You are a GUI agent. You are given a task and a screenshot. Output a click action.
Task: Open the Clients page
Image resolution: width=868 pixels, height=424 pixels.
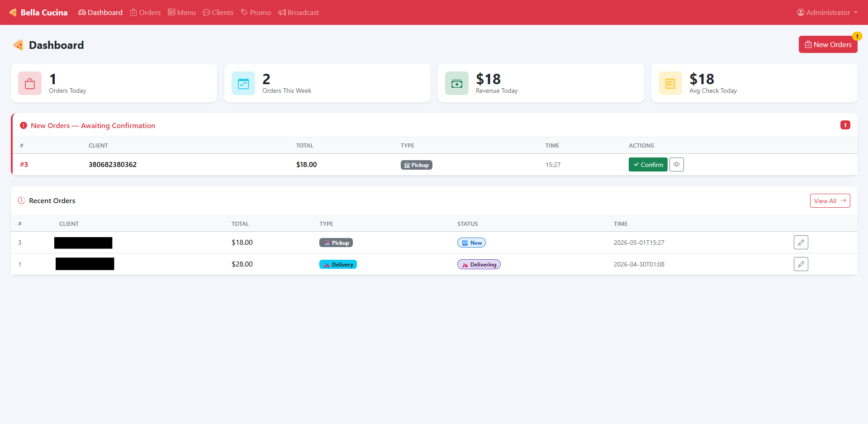[x=218, y=13]
